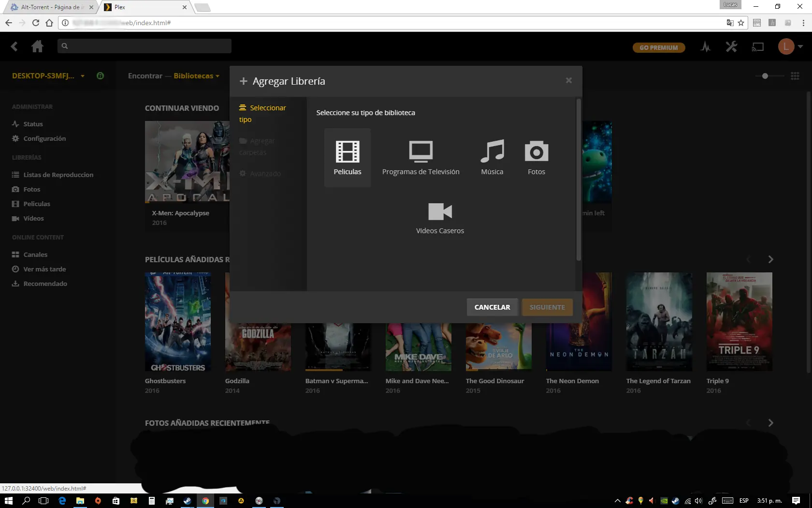Bookmark this page with star icon
812x508 pixels.
741,23
